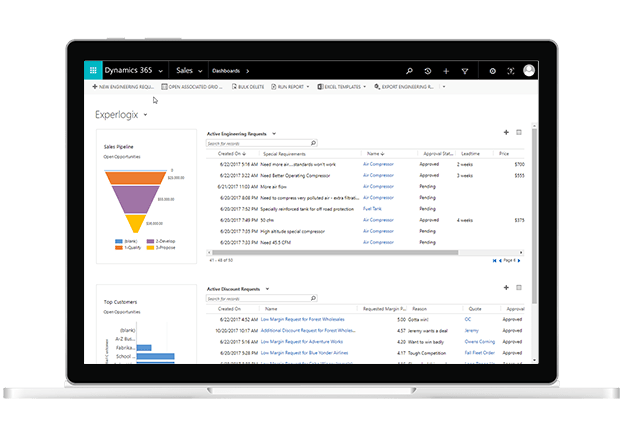Image resolution: width=623 pixels, height=436 pixels.
Task: Click Reason column header in Discount Requests
Action: (x=420, y=309)
